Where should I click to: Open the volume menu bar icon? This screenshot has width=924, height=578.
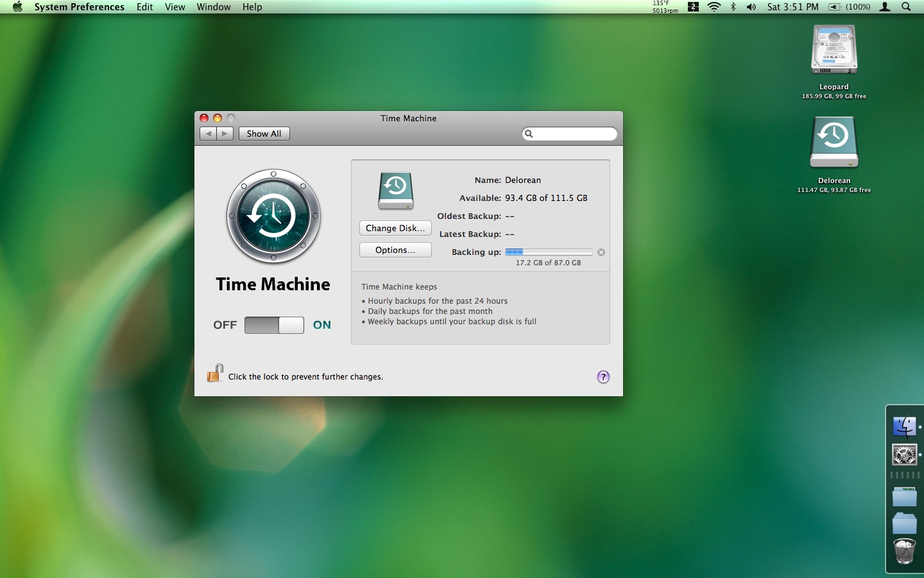tap(751, 7)
